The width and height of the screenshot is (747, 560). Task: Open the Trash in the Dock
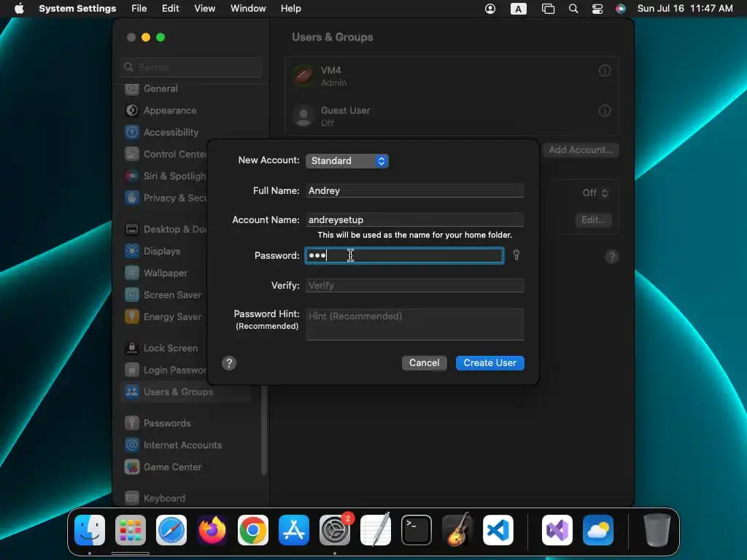[x=657, y=530]
